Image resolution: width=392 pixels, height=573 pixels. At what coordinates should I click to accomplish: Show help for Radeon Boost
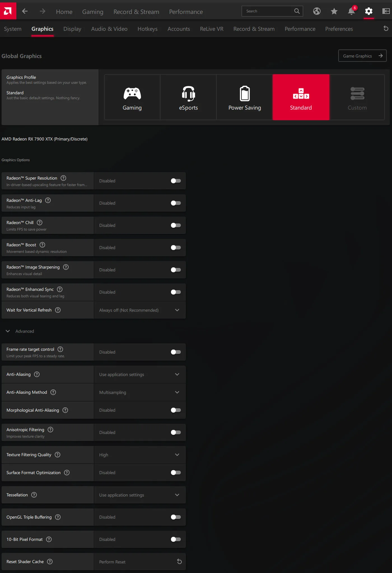tap(42, 245)
